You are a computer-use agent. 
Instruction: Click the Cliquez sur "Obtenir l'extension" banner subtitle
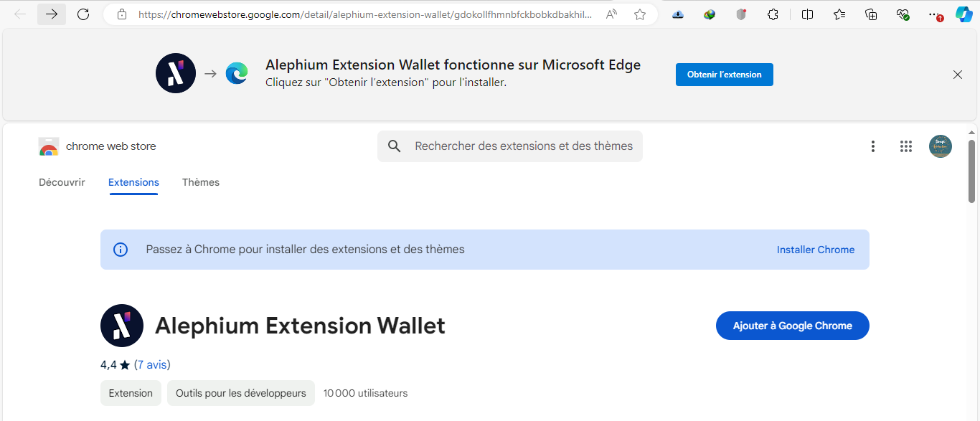coord(386,82)
